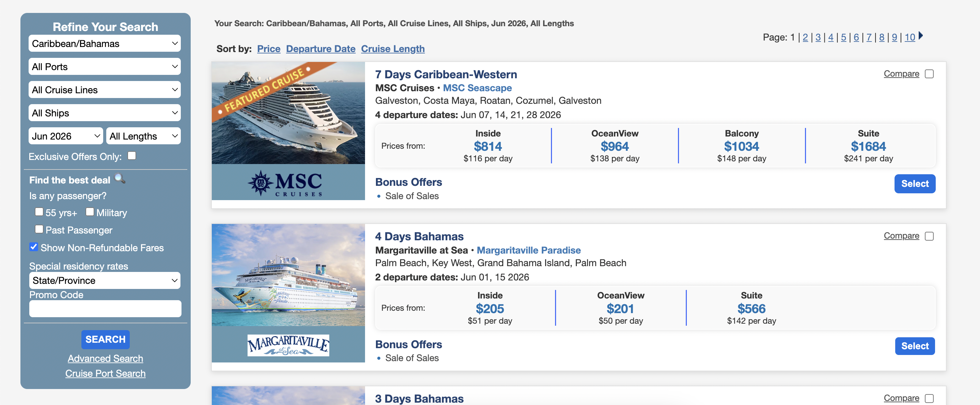Viewport: 980px width, 405px height.
Task: Open the Jun 2026 month dropdown
Action: pyautogui.click(x=66, y=136)
